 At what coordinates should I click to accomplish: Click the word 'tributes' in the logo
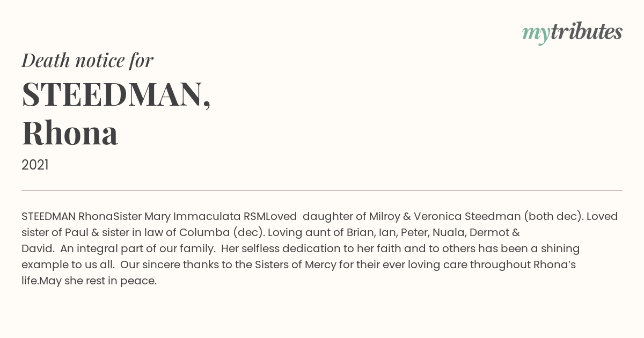587,32
